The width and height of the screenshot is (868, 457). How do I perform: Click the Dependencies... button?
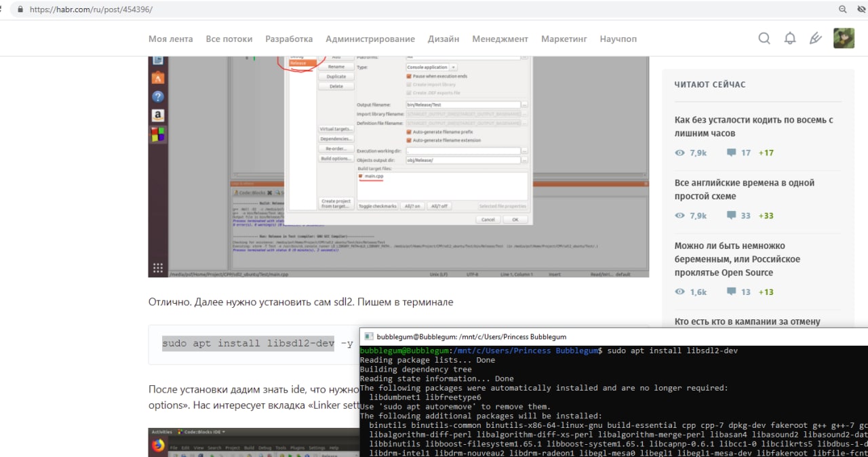coord(336,138)
